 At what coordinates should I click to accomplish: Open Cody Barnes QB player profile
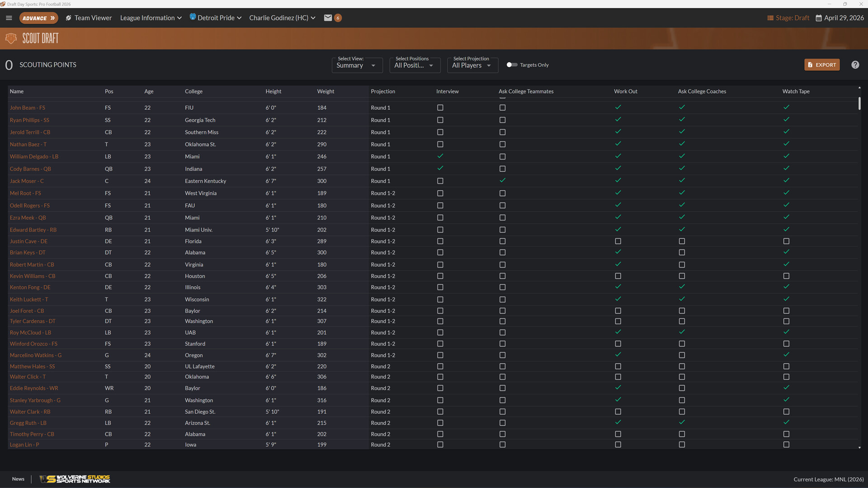point(30,169)
